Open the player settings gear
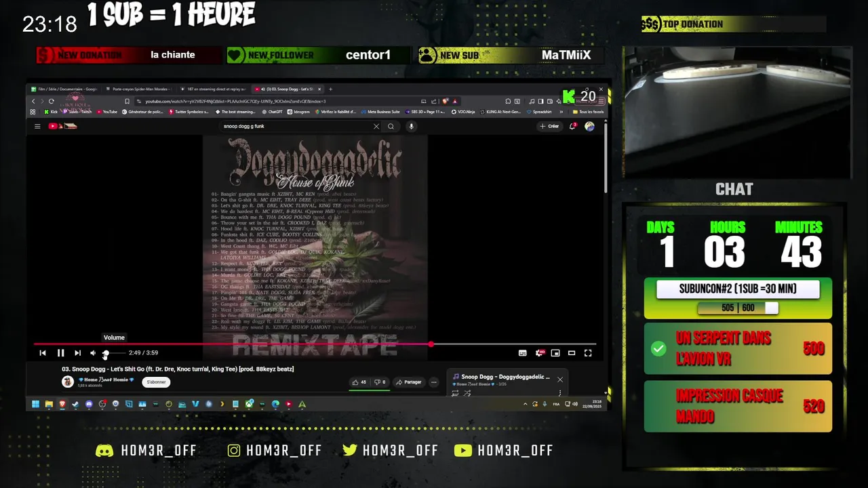 click(x=540, y=352)
